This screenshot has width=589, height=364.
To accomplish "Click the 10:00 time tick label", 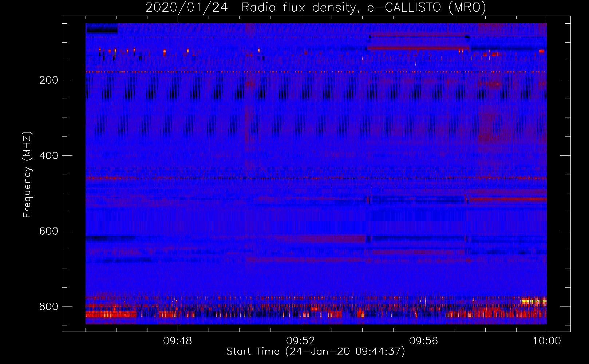I will tap(547, 341).
